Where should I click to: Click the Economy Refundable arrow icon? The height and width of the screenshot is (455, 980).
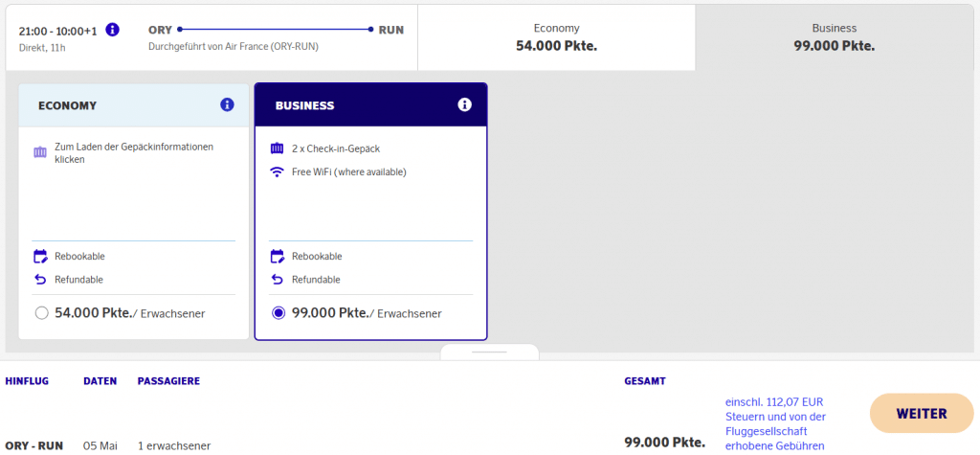(40, 280)
